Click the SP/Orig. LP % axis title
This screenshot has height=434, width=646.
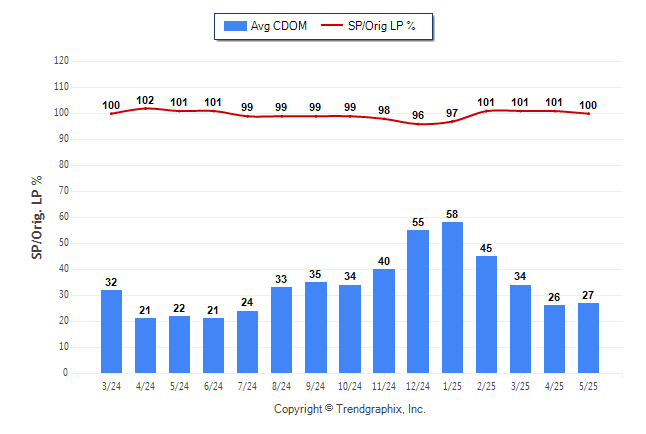tap(37, 217)
